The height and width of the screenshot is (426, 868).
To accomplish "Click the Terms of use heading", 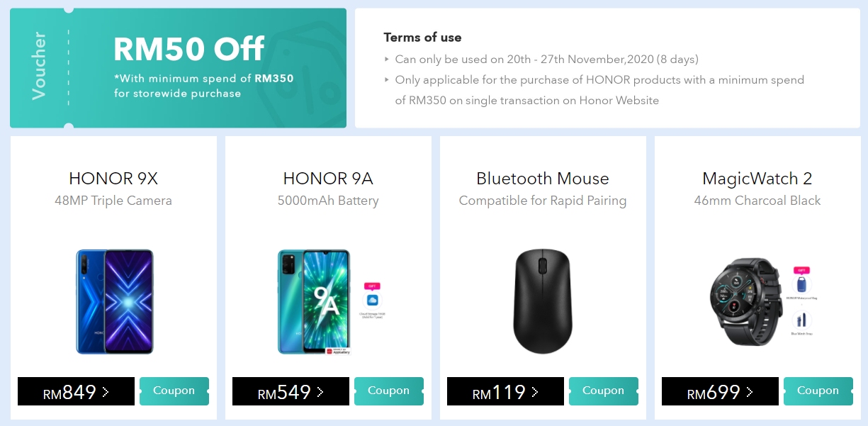I will (x=422, y=38).
